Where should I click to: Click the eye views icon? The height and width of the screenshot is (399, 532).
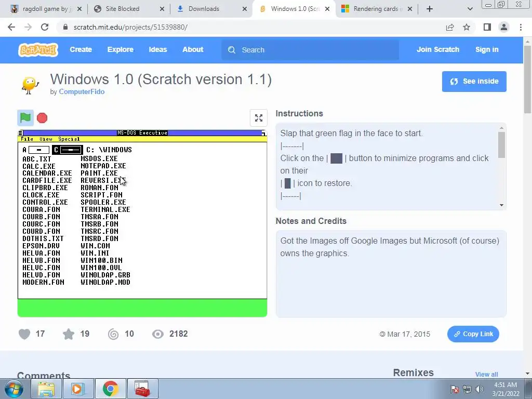coord(158,334)
